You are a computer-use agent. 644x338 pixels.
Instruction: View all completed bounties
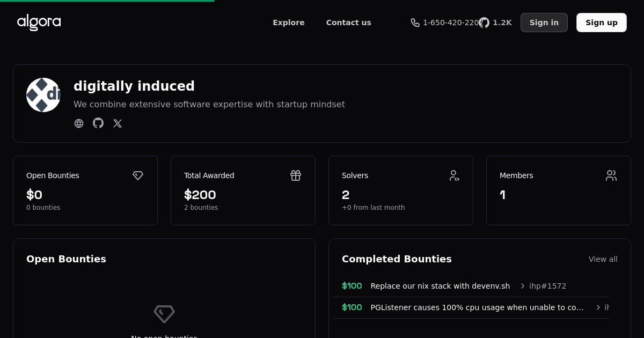pyautogui.click(x=603, y=259)
